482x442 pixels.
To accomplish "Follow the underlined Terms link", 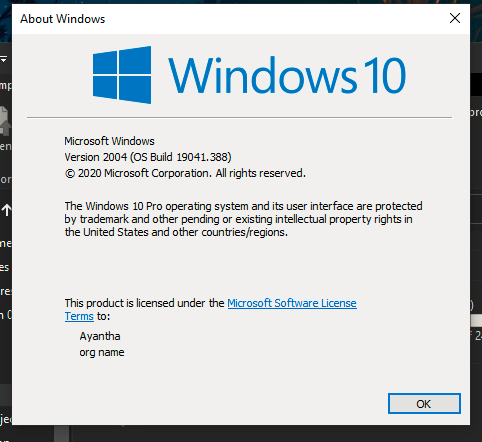I will (x=79, y=316).
